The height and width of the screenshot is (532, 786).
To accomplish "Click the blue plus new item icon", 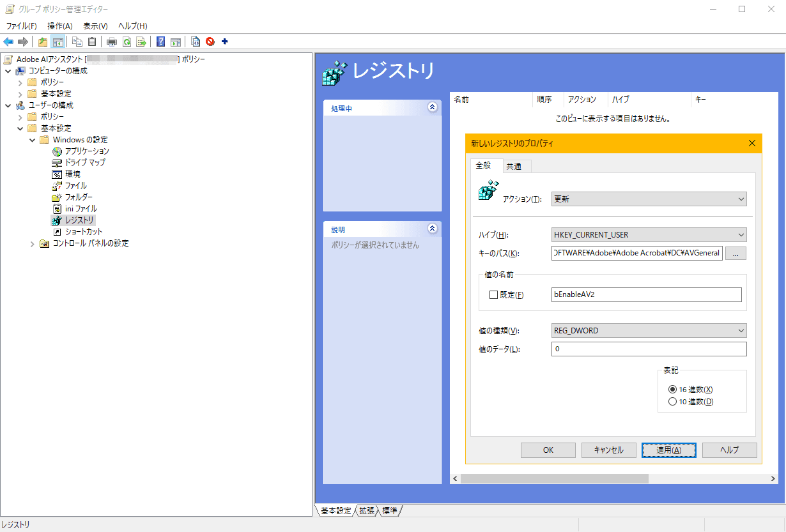I will pos(224,42).
